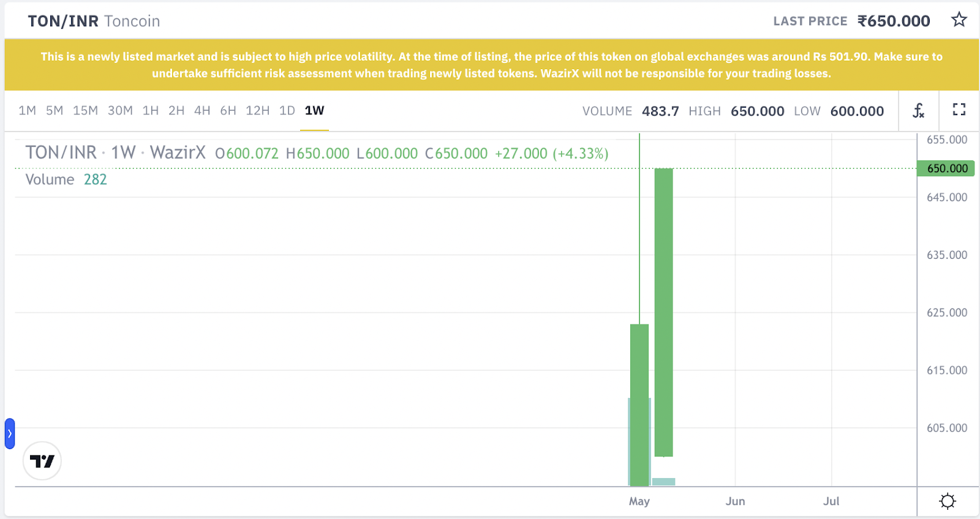
Task: Select the 1H timeframe
Action: click(151, 111)
